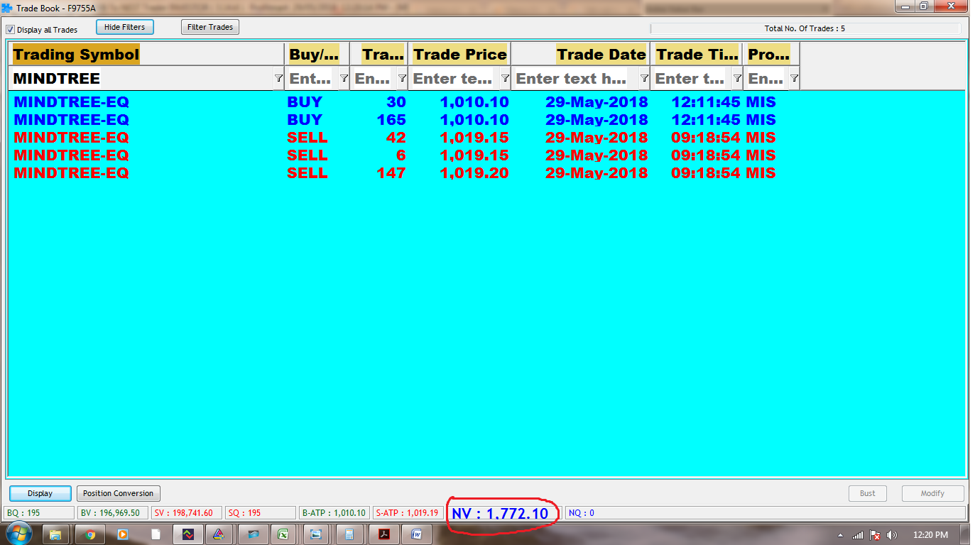The width and height of the screenshot is (980, 545).
Task: Open Adobe Acrobat icon in taskbar
Action: click(x=384, y=534)
